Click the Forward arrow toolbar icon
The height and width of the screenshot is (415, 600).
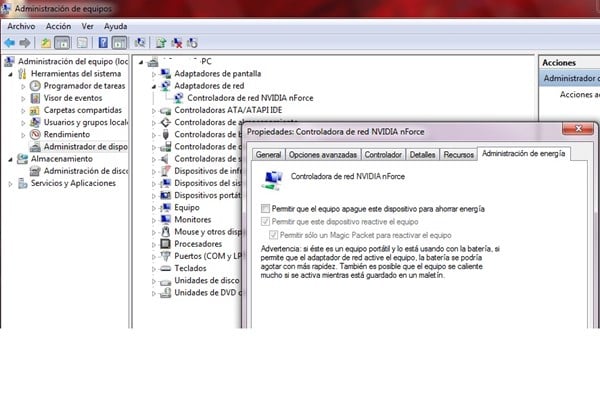point(25,43)
